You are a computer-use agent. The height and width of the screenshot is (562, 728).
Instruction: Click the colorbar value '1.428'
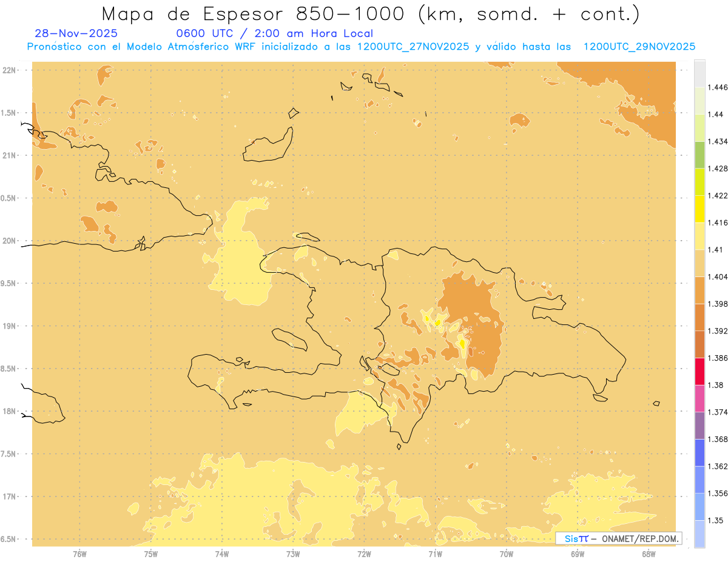(x=718, y=169)
